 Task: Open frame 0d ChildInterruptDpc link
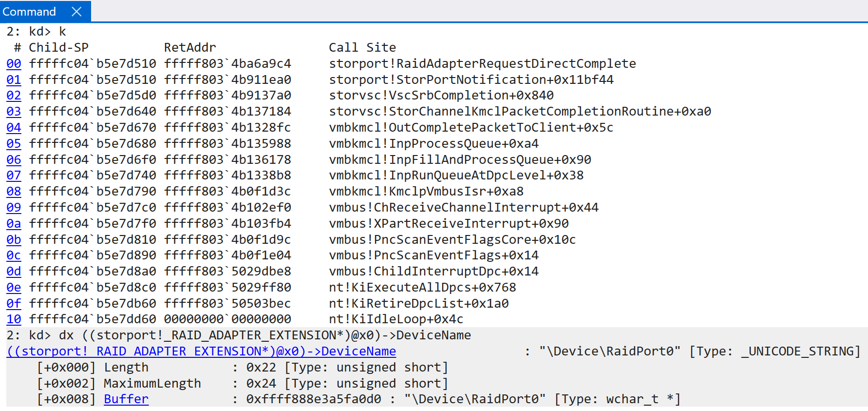tap(14, 272)
